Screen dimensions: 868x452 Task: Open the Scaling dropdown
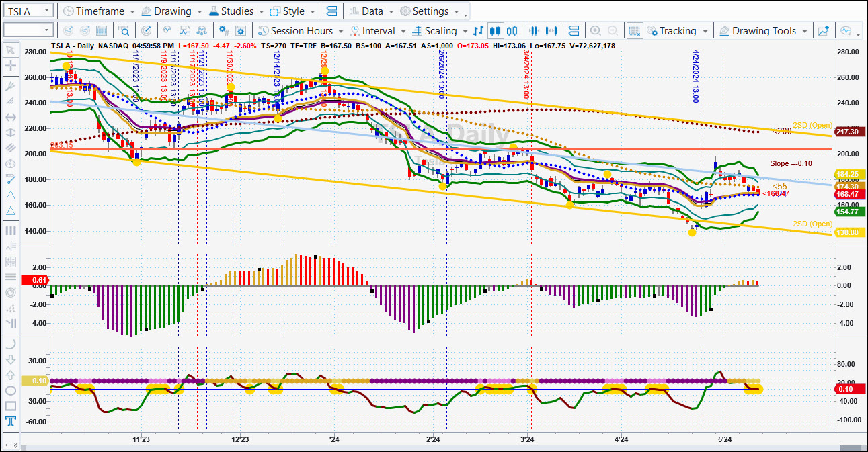pyautogui.click(x=439, y=30)
